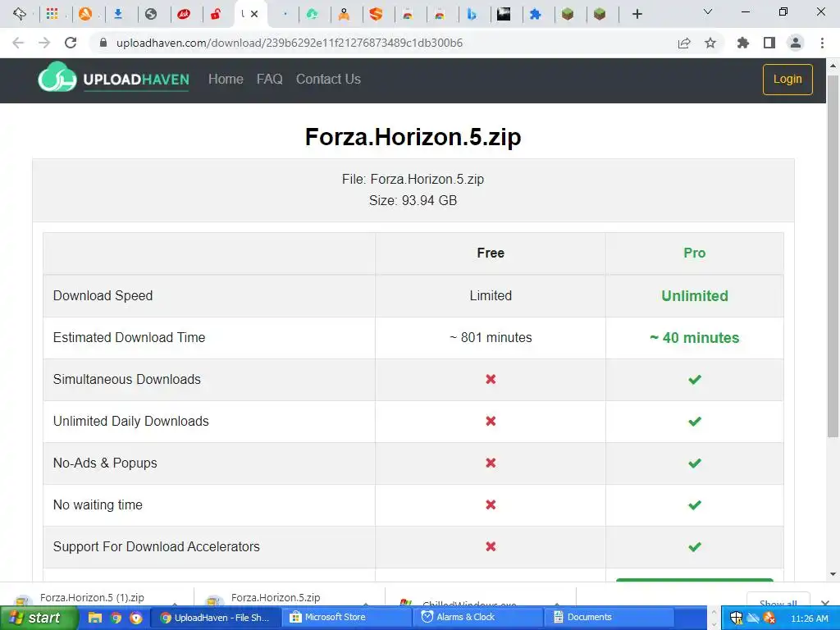Screen dimensions: 840x630
Task: Open the Forza.Horizon.5 (1).zip download item
Action: [97, 597]
